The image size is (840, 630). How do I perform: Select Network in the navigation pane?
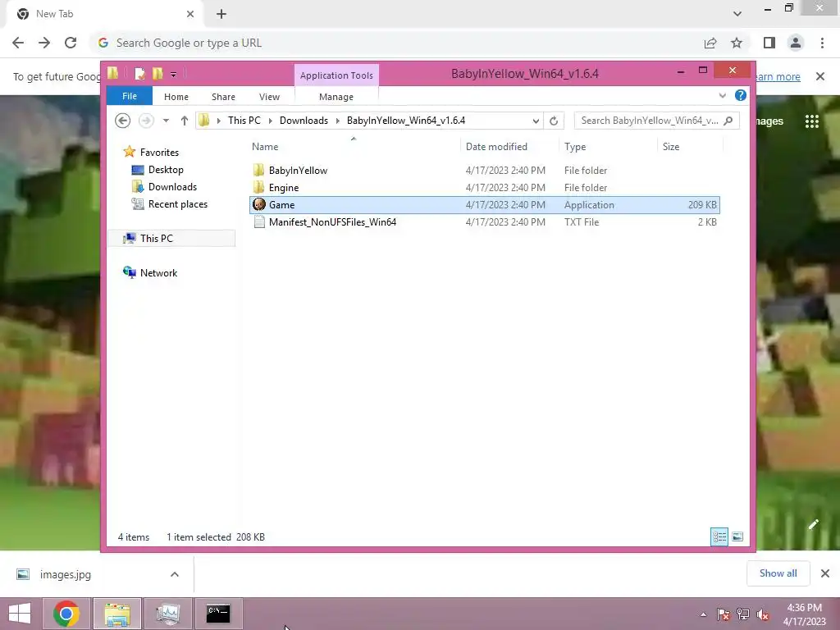[x=158, y=272]
